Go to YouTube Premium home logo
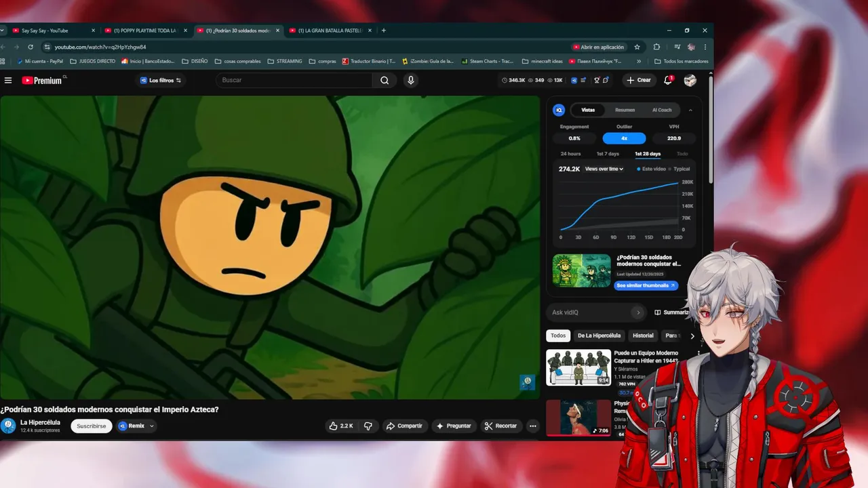 [x=42, y=80]
